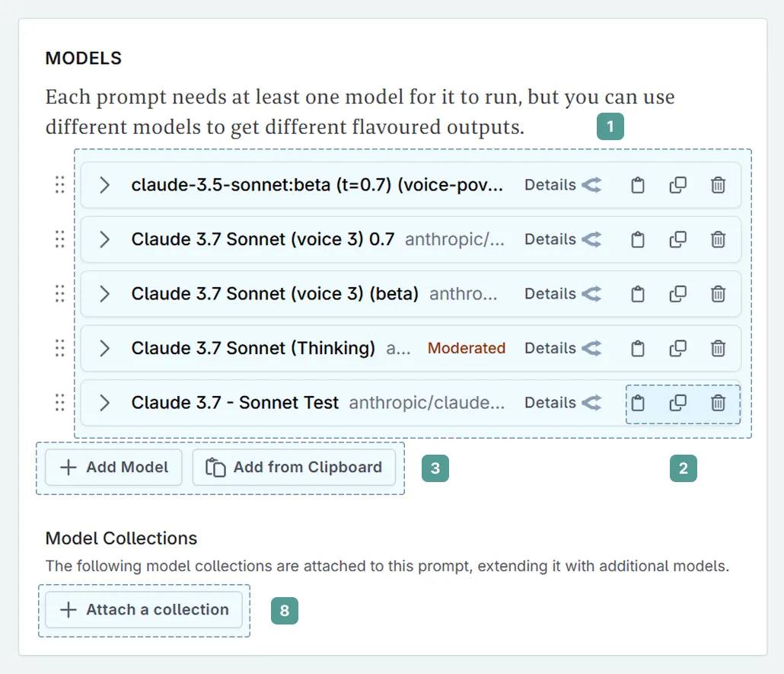Click the Moderated label on the Thinking model
The width and height of the screenshot is (784, 674).
click(467, 348)
